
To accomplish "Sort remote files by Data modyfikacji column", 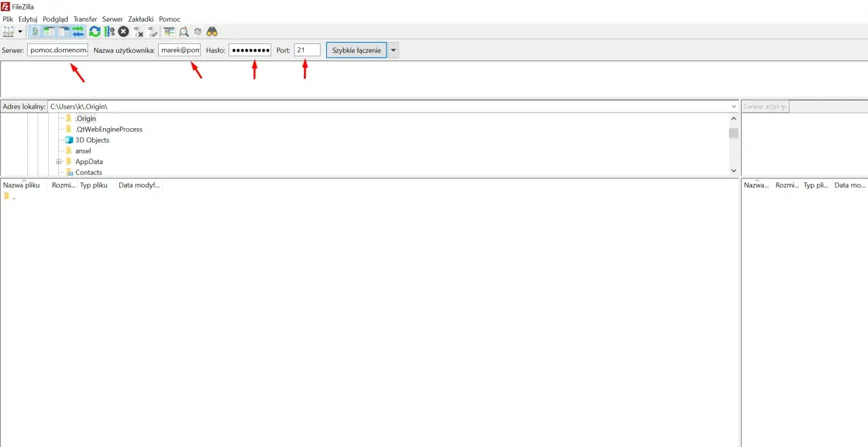I will (849, 184).
